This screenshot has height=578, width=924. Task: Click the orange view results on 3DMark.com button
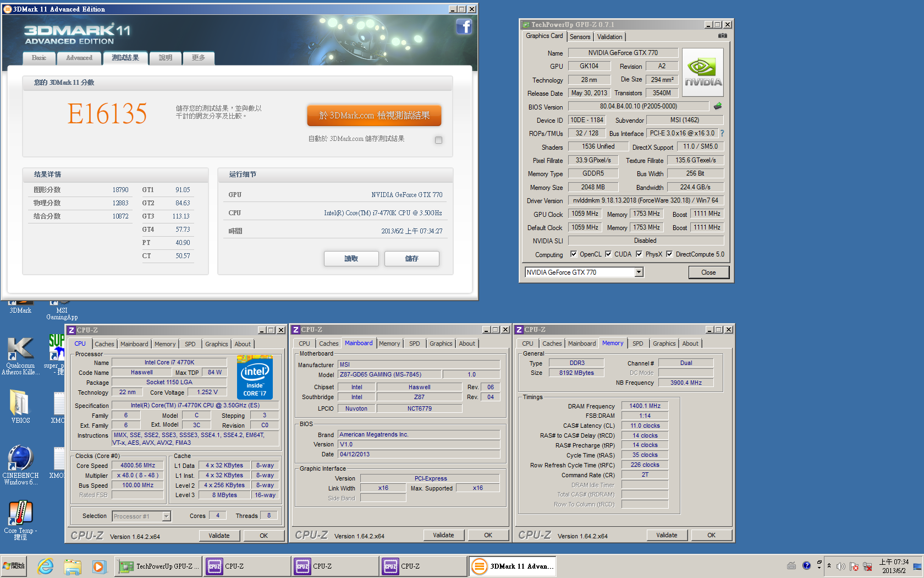[x=375, y=116]
